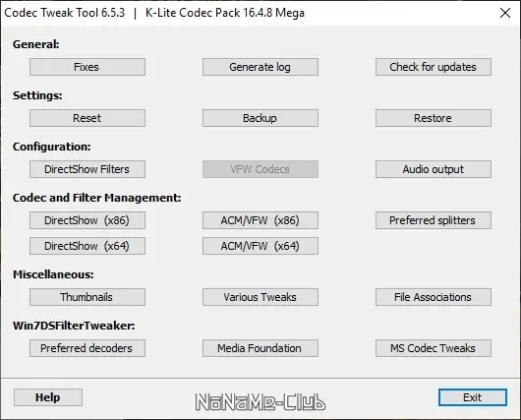Configure File Associations
Screen dimensions: 521x420
click(x=434, y=297)
